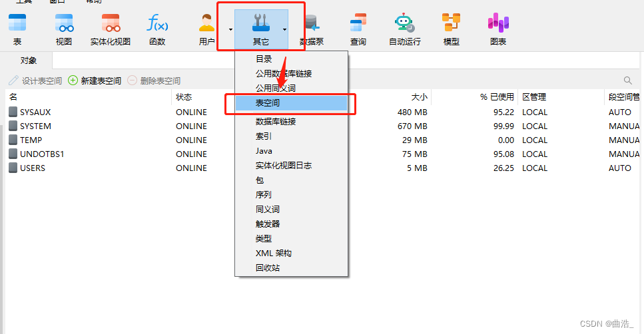Click the 670 MB size cell

click(412, 126)
